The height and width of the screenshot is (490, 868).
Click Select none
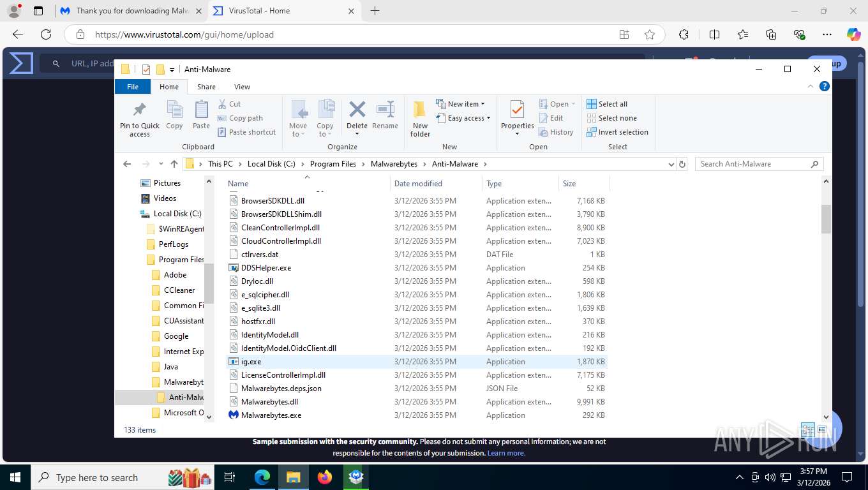tap(611, 118)
